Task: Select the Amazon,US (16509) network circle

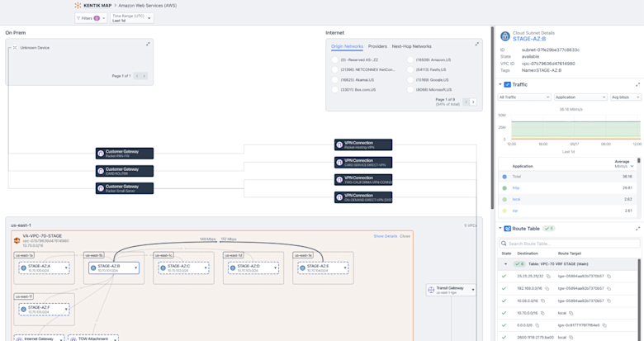Action: (x=410, y=60)
